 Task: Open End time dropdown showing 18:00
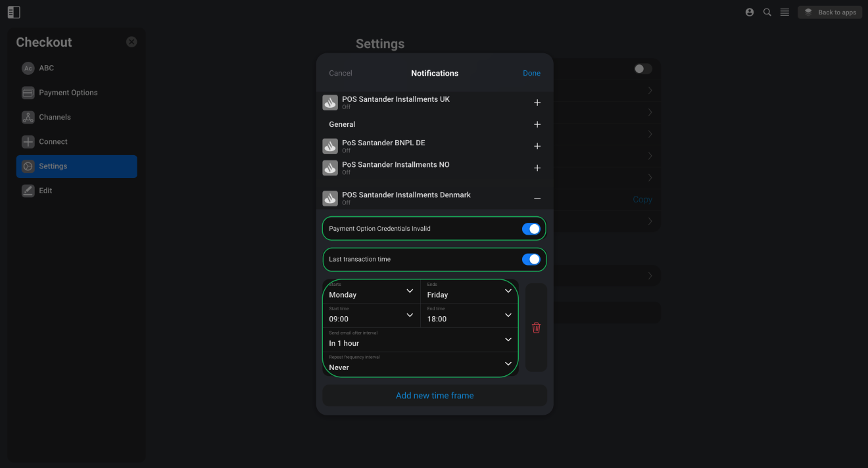tap(470, 316)
